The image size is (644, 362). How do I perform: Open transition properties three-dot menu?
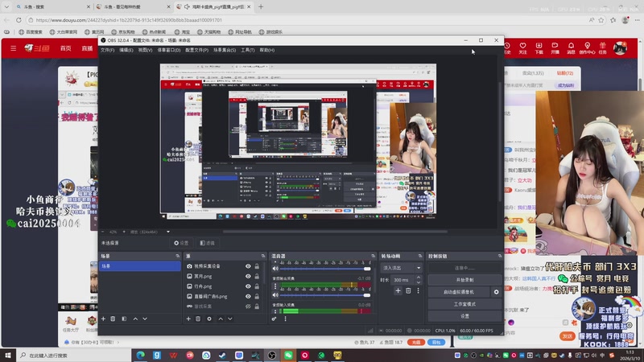[x=418, y=291]
